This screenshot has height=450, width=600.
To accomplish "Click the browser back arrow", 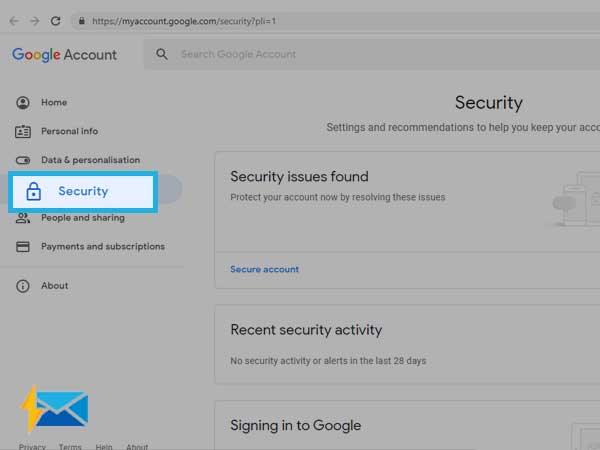I will (x=14, y=21).
